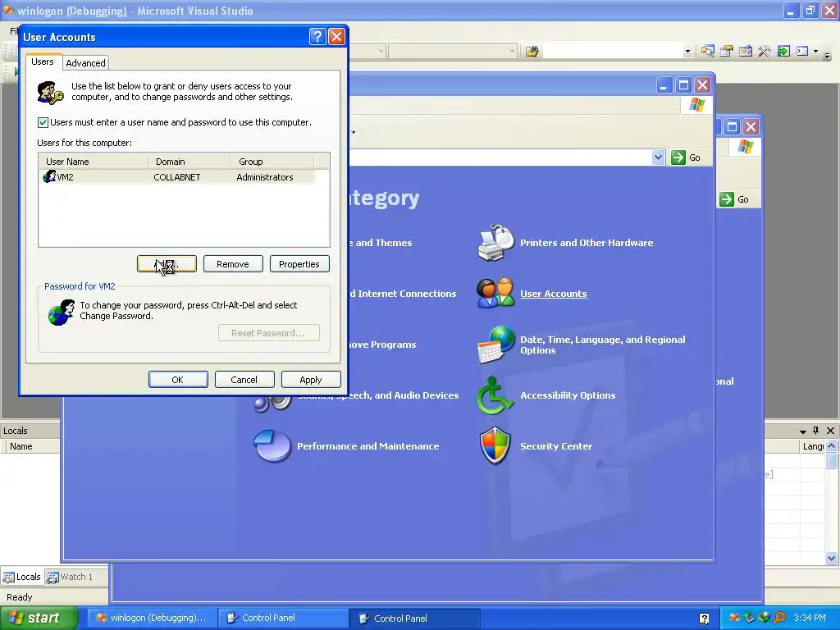Image resolution: width=840 pixels, height=630 pixels.
Task: Sort users by the User Name column header
Action: (94, 162)
